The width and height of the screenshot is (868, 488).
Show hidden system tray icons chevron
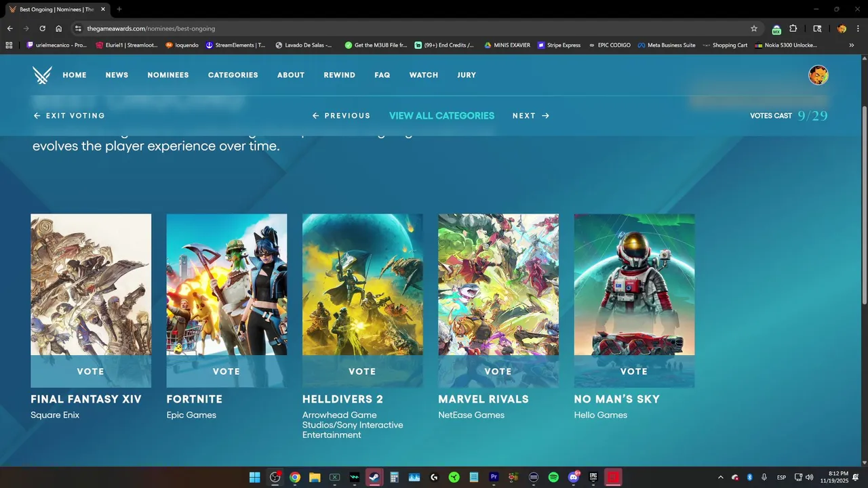click(x=720, y=477)
